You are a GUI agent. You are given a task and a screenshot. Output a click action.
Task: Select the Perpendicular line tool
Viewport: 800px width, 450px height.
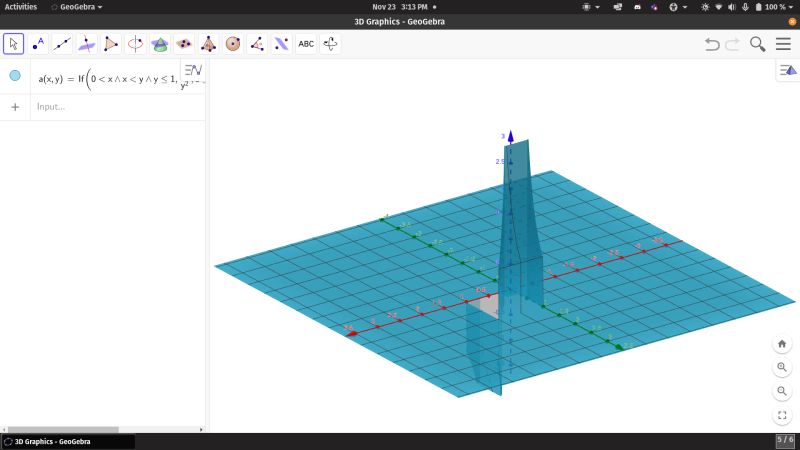click(86, 44)
